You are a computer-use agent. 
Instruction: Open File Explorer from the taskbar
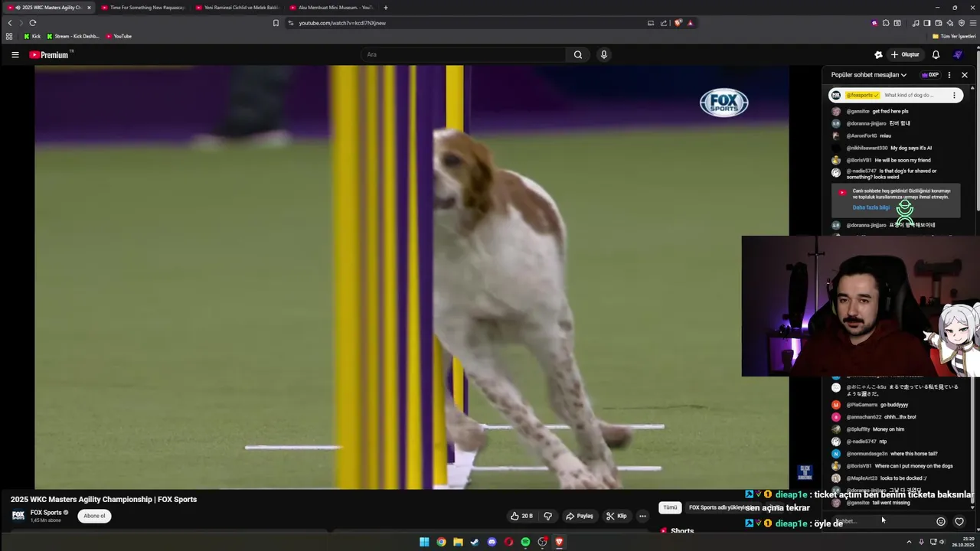point(458,542)
